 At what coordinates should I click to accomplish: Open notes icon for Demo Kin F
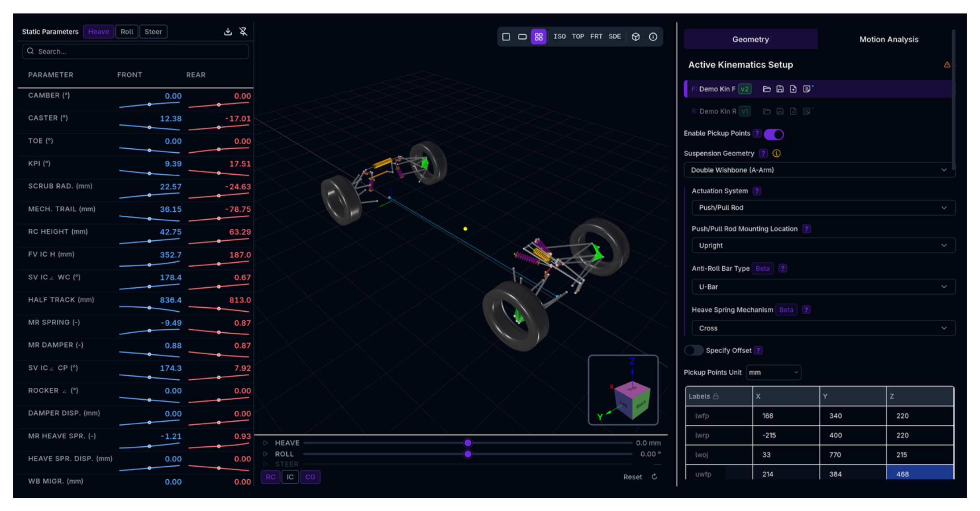click(807, 89)
